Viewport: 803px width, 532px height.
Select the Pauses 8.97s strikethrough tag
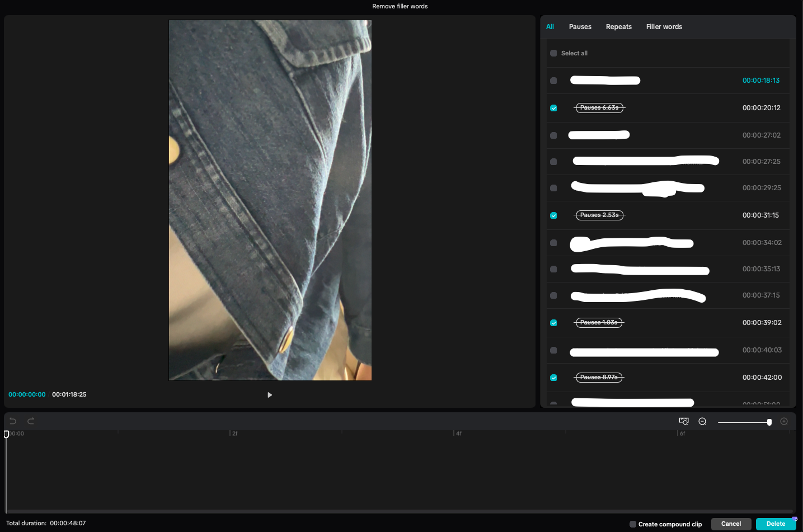599,378
